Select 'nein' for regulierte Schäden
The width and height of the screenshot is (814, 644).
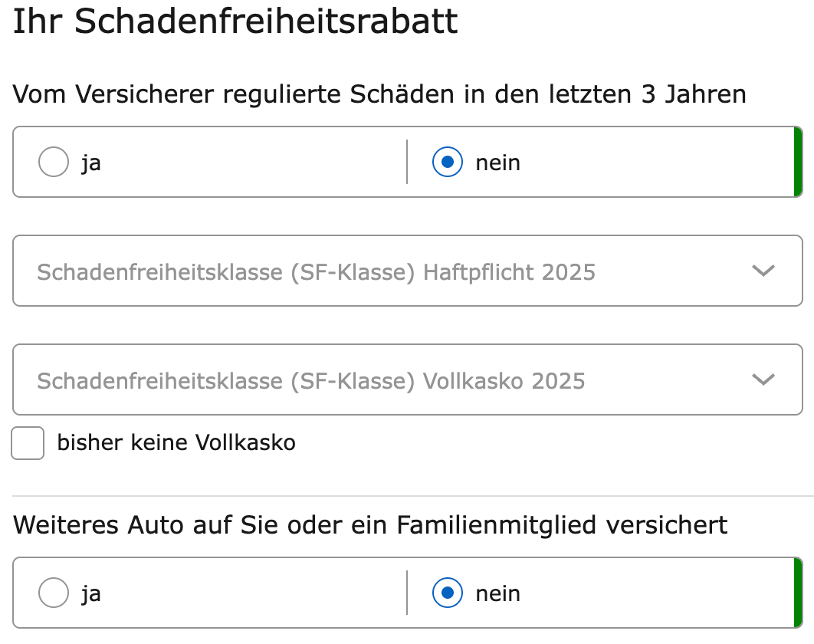point(447,162)
